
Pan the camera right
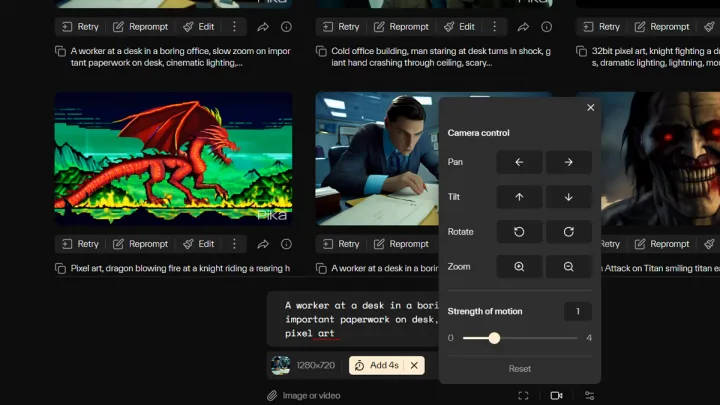(568, 162)
